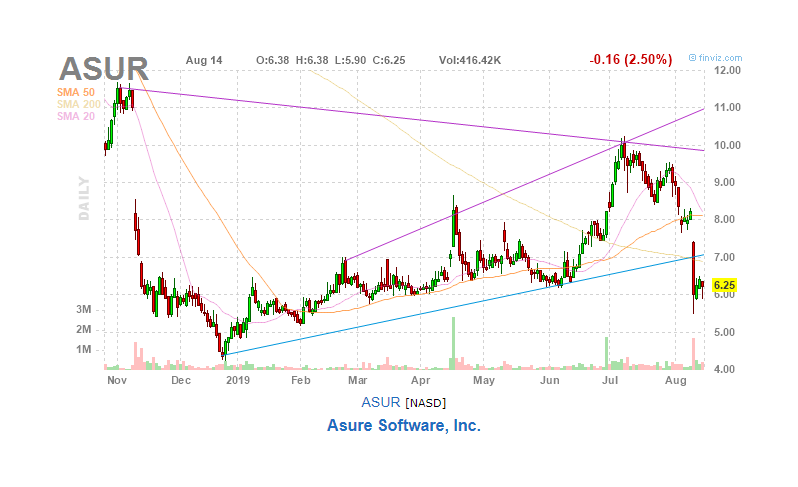Screen dimensions: 798x487
Task: Click the 10.00 price axis label
Action: click(x=727, y=145)
